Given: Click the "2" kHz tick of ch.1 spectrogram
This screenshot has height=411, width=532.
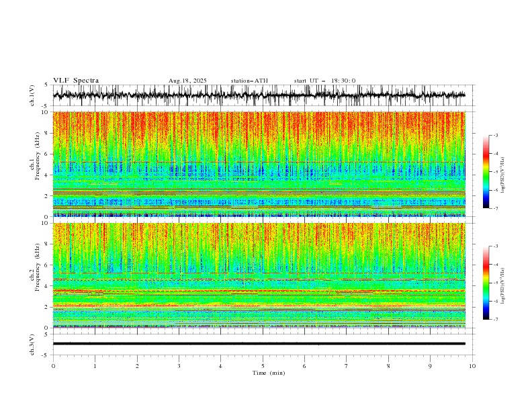Looking at the screenshot, I should (x=47, y=196).
